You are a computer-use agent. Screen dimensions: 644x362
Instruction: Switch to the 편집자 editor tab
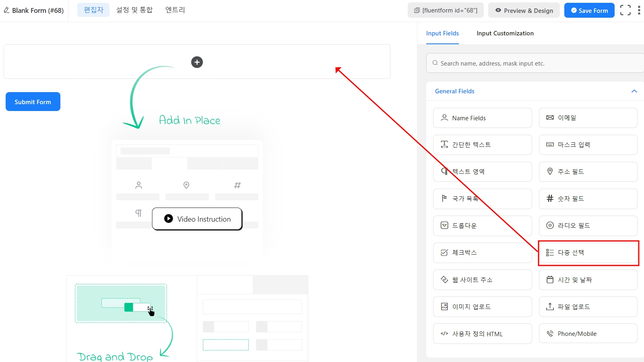[x=93, y=10]
